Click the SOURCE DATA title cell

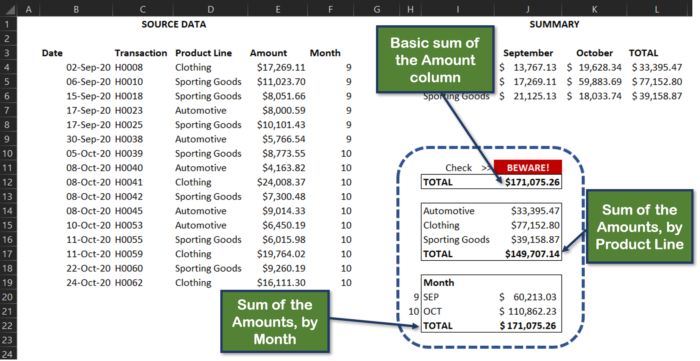pyautogui.click(x=174, y=25)
